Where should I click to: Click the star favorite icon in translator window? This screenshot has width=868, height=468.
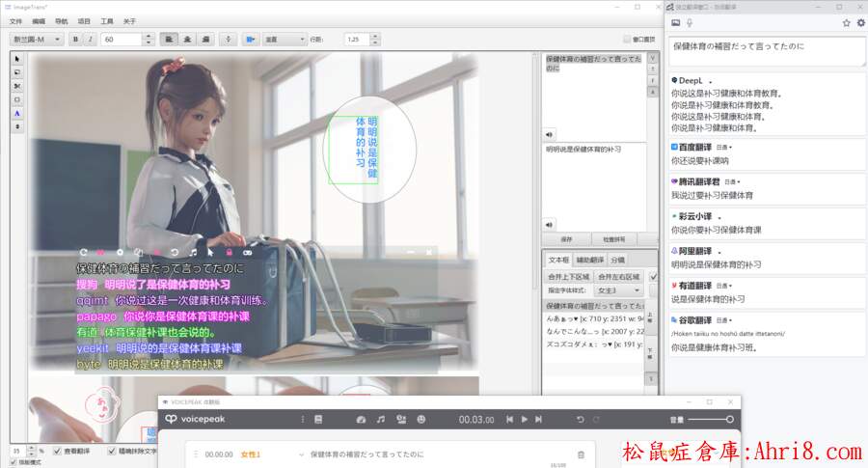point(846,22)
